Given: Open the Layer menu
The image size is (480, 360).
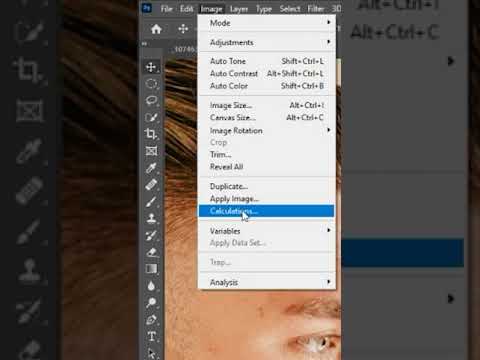Looking at the screenshot, I should (x=239, y=9).
